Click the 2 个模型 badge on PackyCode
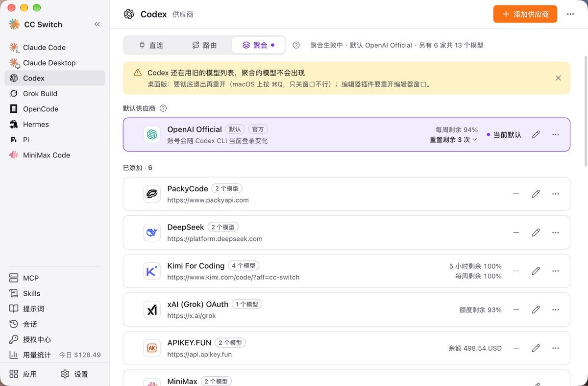Screen dimensions: 588x386 pos(227,189)
